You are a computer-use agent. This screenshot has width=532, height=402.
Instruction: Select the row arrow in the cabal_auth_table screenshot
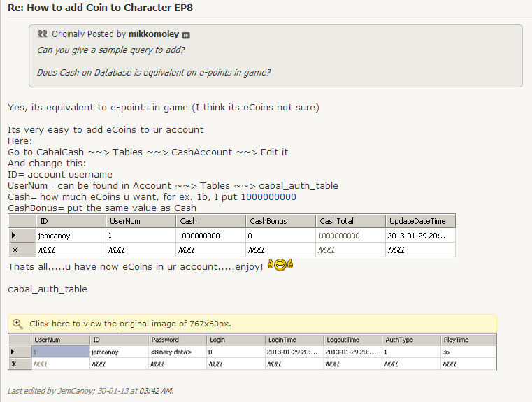(x=13, y=352)
